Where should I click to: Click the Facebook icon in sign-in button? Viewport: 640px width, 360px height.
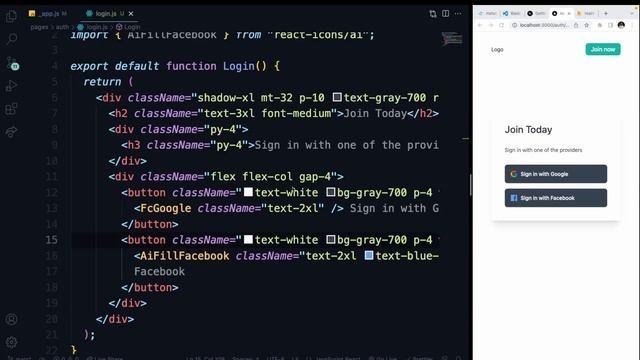514,198
